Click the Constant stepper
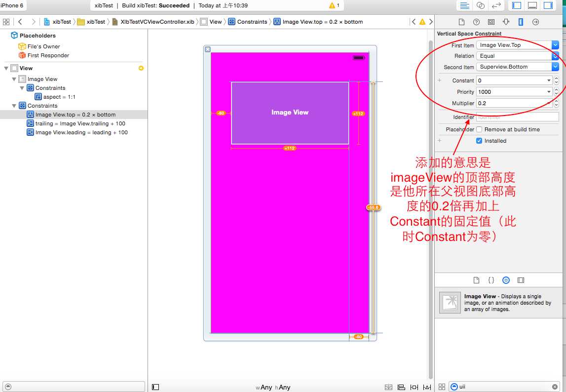 556,80
